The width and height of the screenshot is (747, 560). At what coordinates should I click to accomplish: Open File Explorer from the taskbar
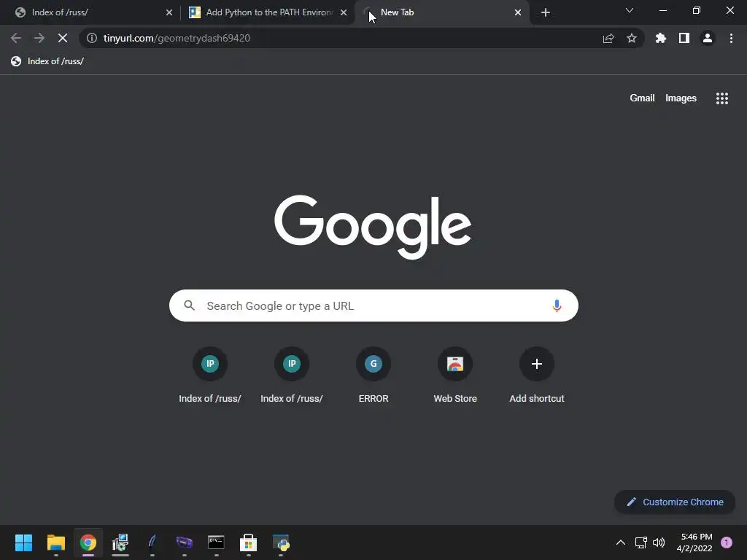(55, 542)
